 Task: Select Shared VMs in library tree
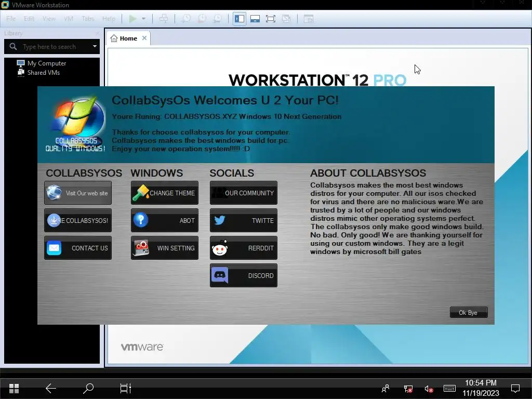tap(44, 73)
